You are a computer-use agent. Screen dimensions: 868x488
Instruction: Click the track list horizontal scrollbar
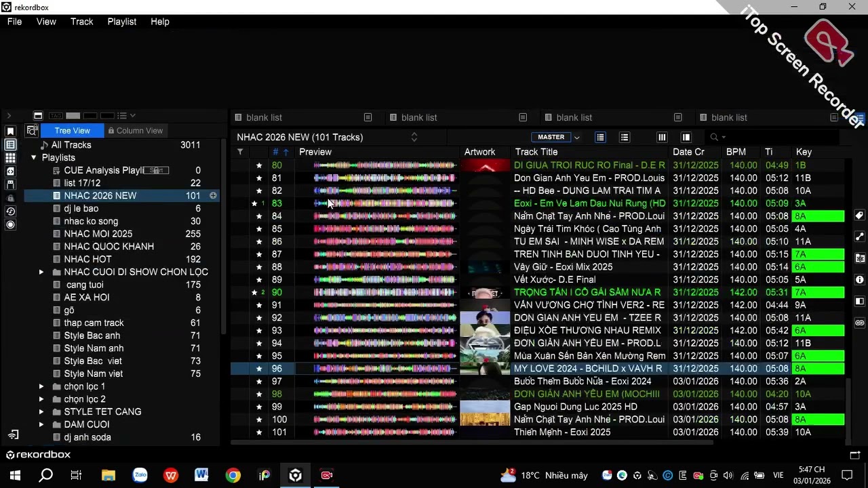click(x=472, y=443)
